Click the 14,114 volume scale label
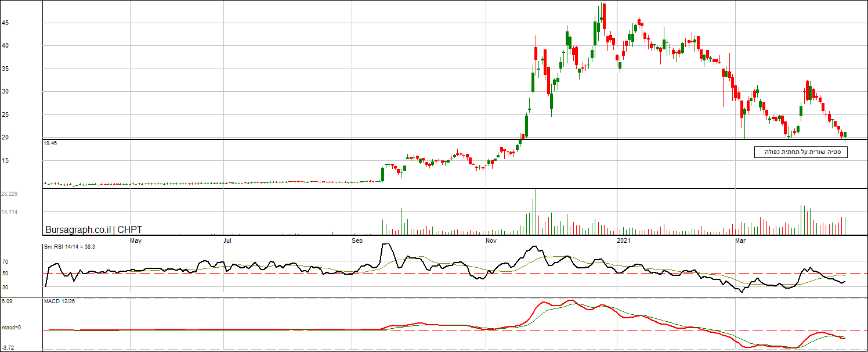The height and width of the screenshot is (352, 868). [9, 212]
